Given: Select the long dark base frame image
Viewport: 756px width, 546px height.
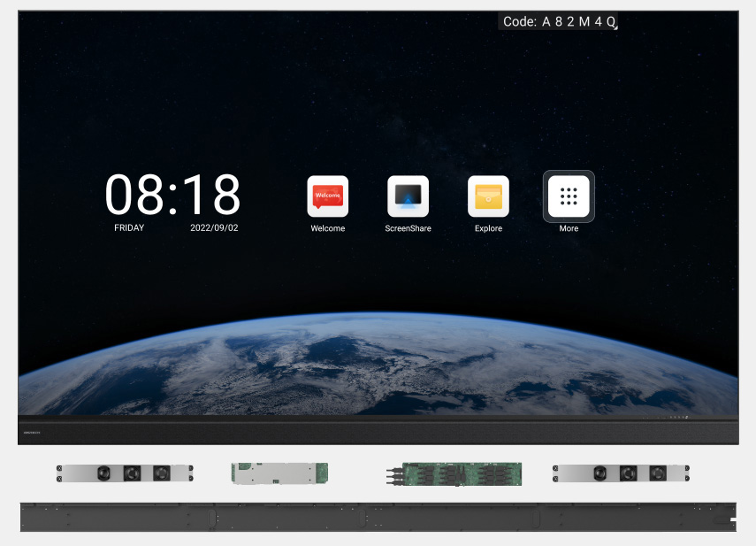Looking at the screenshot, I should tap(378, 517).
